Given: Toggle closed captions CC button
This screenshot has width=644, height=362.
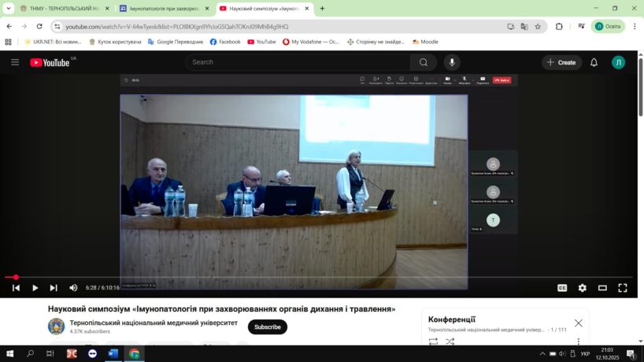Looking at the screenshot, I should 562,288.
